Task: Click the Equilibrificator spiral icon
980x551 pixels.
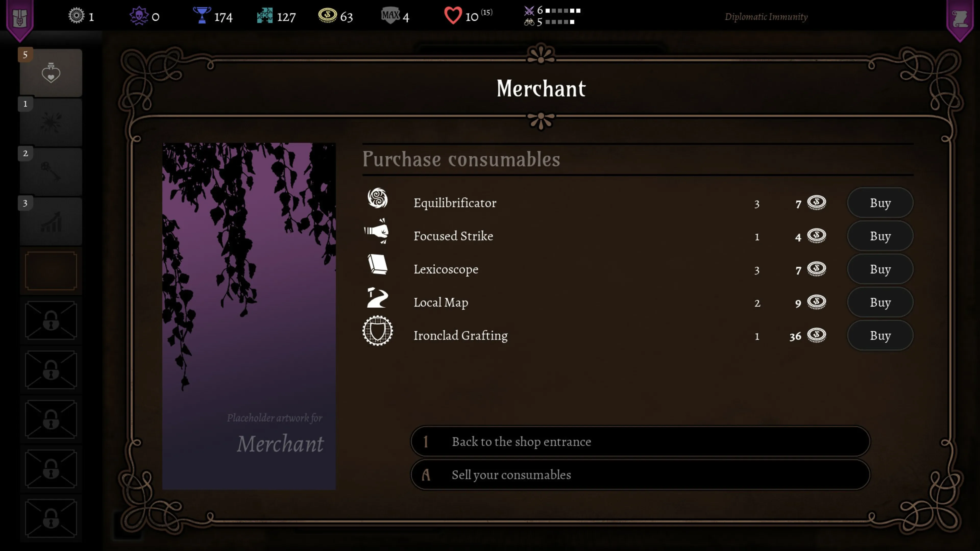Action: point(377,198)
